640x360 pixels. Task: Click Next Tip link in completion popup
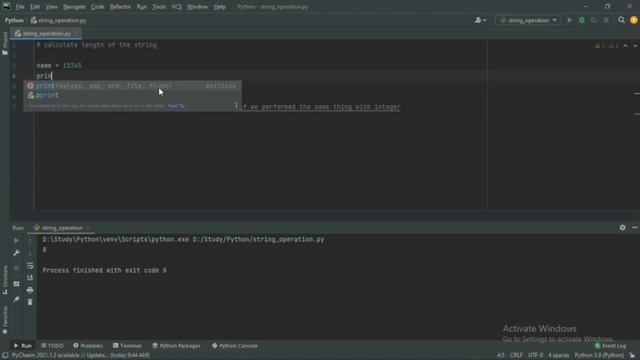[x=176, y=106]
